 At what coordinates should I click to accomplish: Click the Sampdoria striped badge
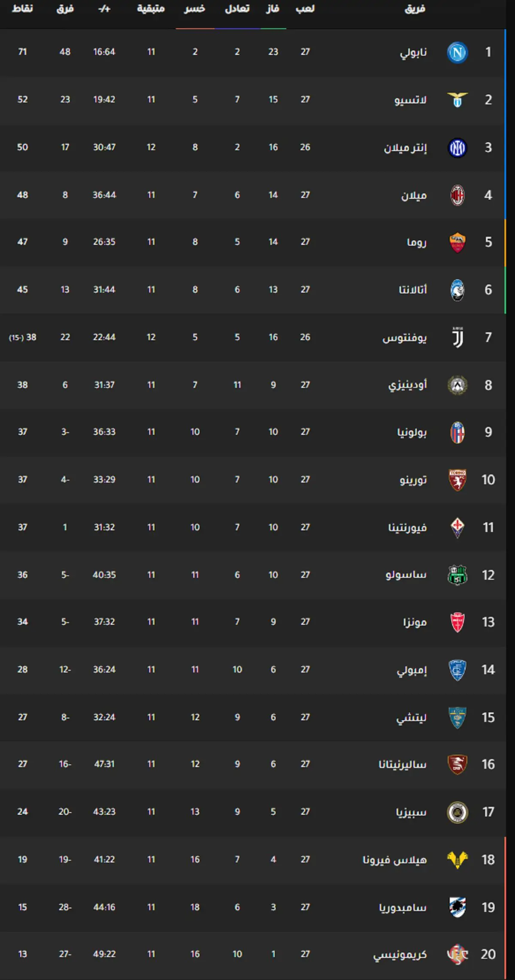click(457, 907)
